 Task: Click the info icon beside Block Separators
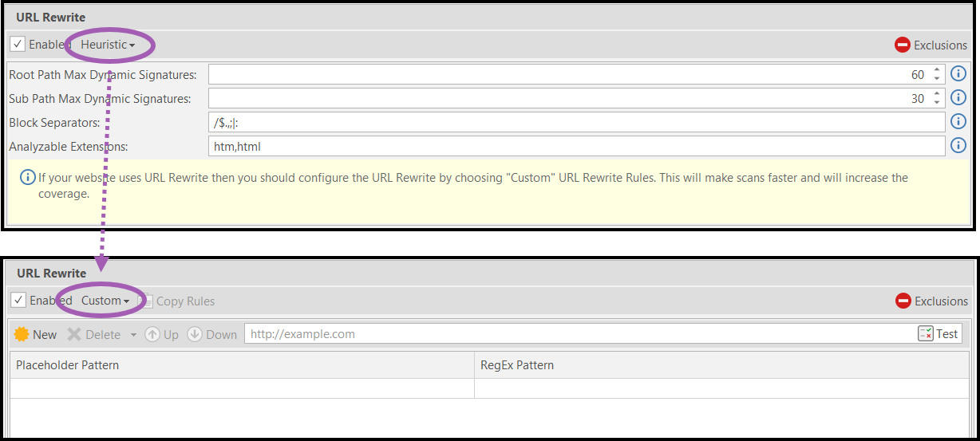point(958,122)
